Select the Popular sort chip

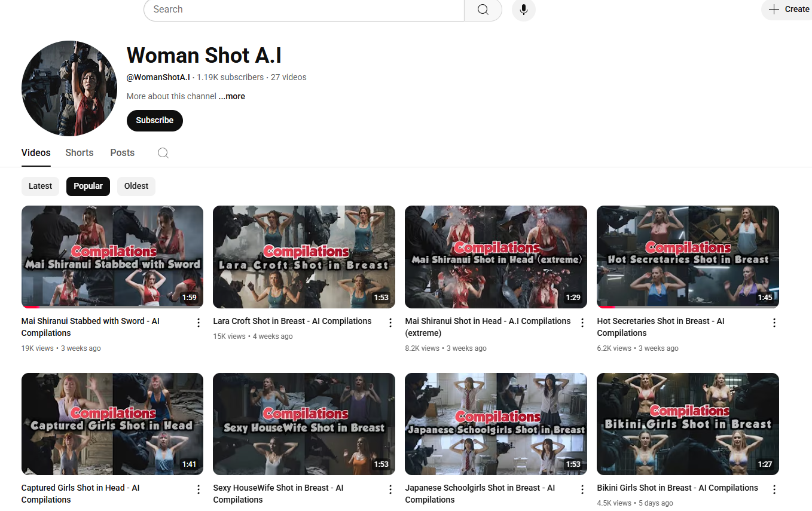88,186
